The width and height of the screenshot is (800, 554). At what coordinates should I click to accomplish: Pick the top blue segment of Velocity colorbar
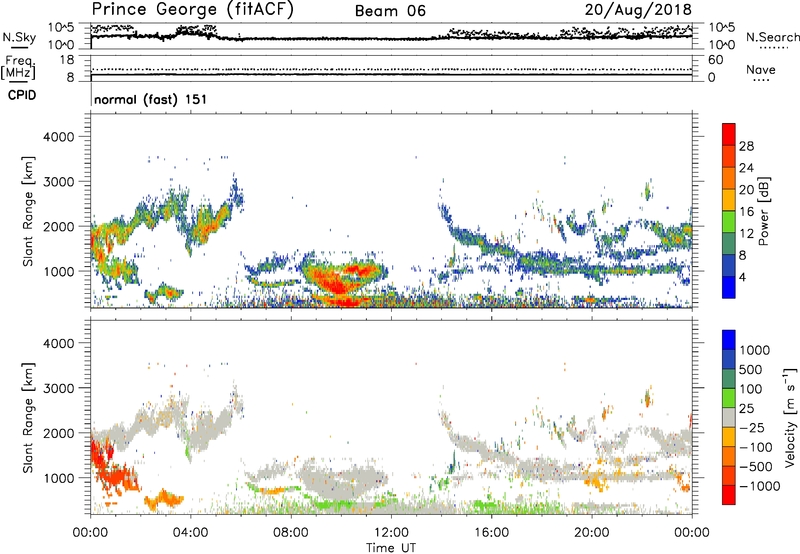coord(729,340)
